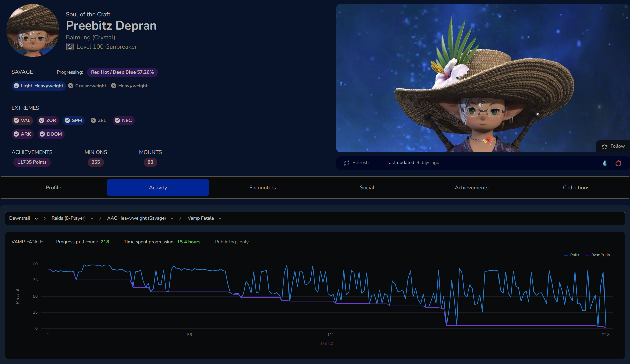Click breadcrumb arrow after Dawntrail
Screen dimensions: 630x364
(45, 218)
